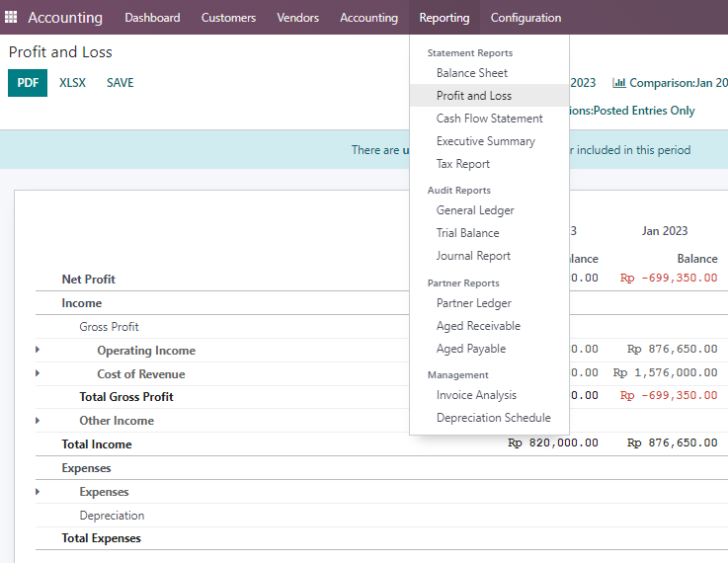
Task: Open Depreciation Schedule report
Action: click(489, 418)
